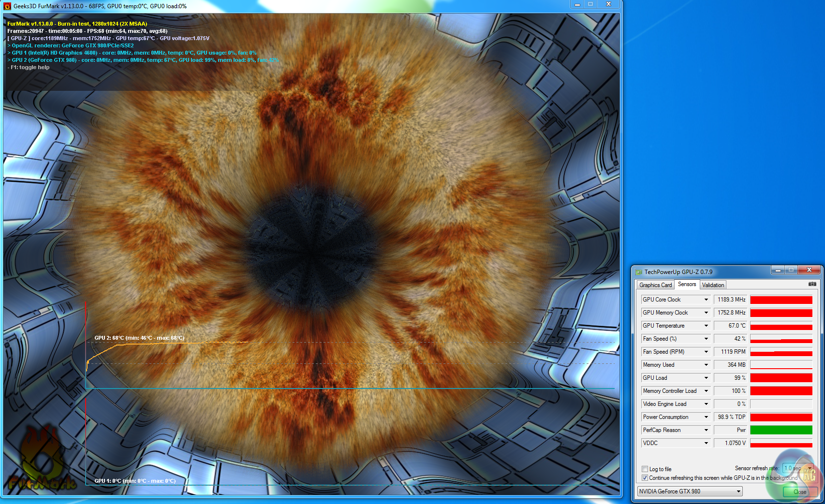Click the 100 % memory controller load value
The width and height of the screenshot is (825, 504).
[x=731, y=391]
